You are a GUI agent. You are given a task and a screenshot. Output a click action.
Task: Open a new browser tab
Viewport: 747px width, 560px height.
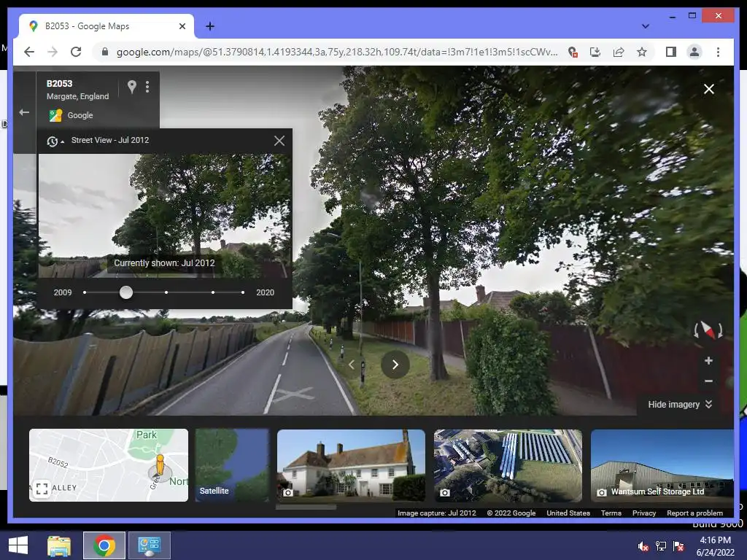coord(210,26)
